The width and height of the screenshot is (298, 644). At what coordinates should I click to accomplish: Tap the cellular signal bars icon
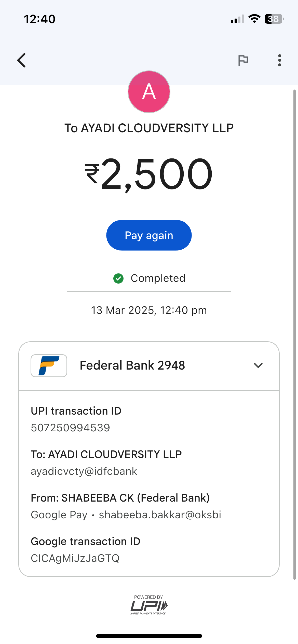[237, 19]
